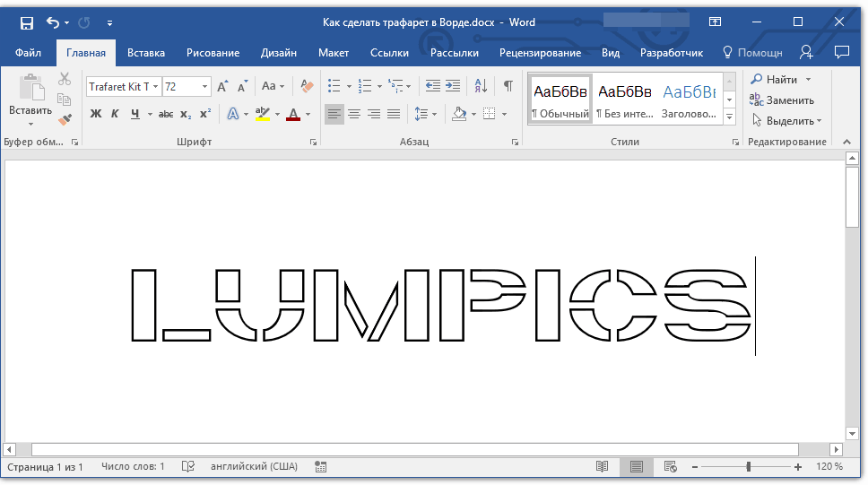Toggle bold formatting (Ж)

pyautogui.click(x=96, y=114)
